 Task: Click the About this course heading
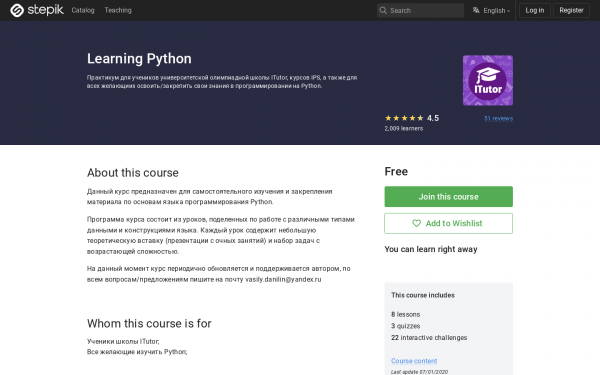133,173
